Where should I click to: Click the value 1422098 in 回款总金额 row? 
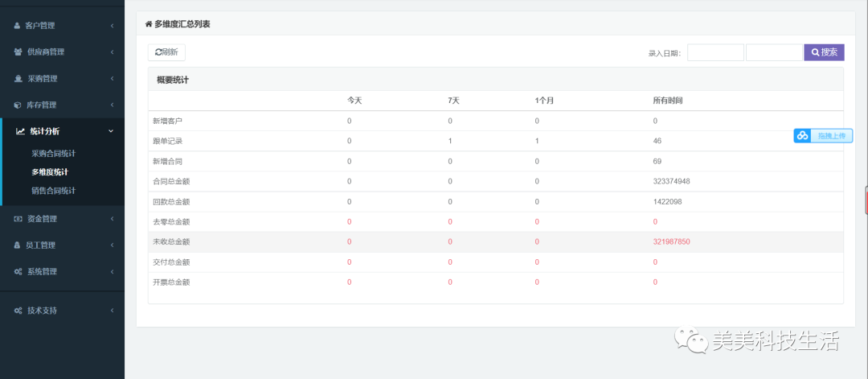click(668, 202)
